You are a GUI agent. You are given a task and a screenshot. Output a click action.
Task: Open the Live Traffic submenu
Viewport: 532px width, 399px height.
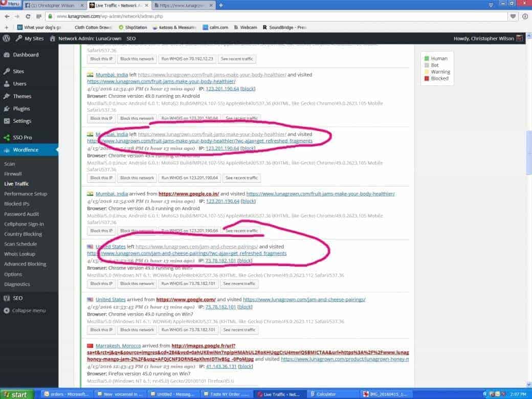[16, 184]
